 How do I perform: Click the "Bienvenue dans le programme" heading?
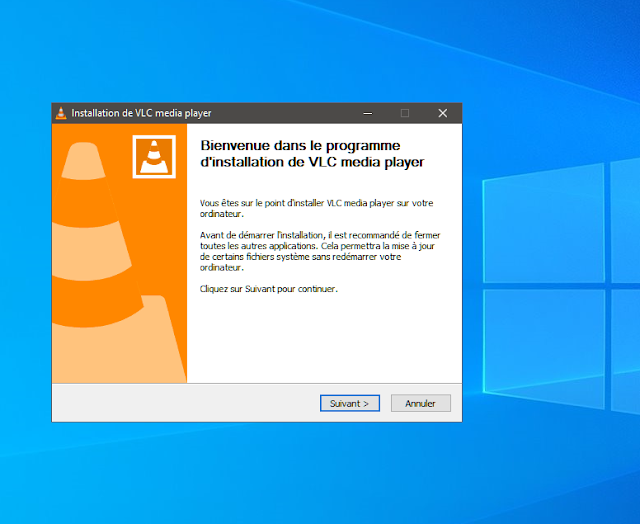312,153
